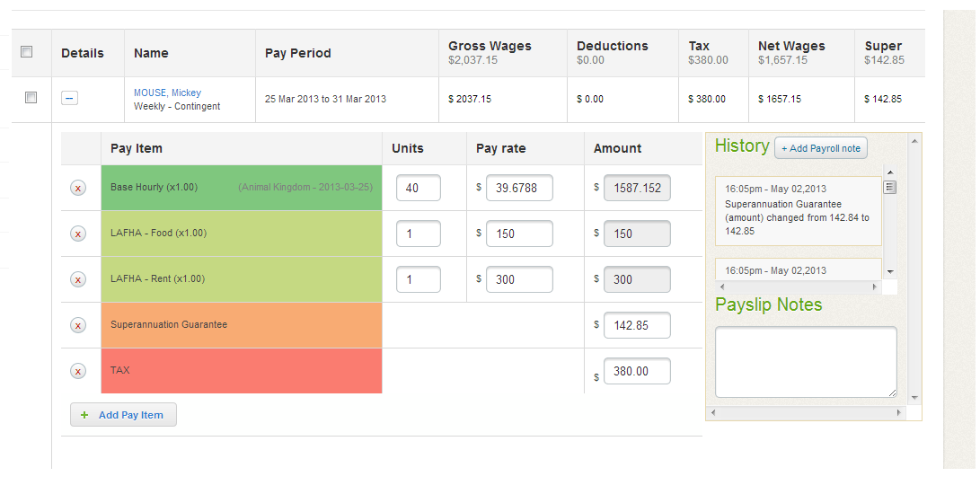Remove the LAFHA - Rent row
980x494 pixels.
tap(78, 279)
